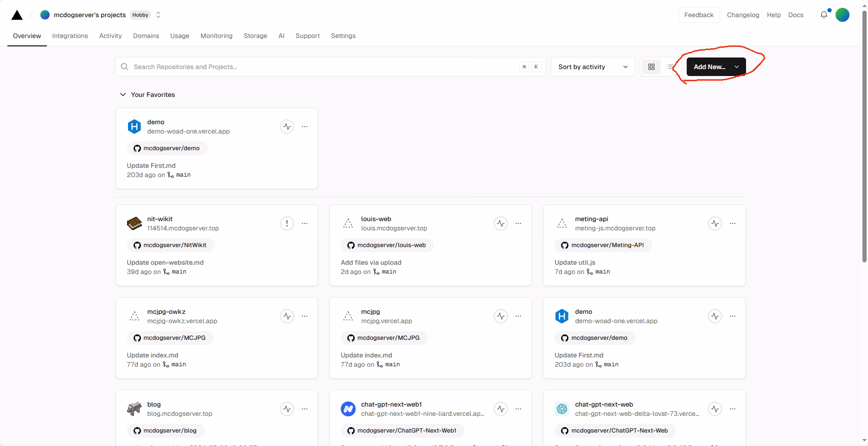Screen dimensions: 868x446
Task: Open the three-dot menu on mcjpg-owkz card
Action: click(305, 316)
